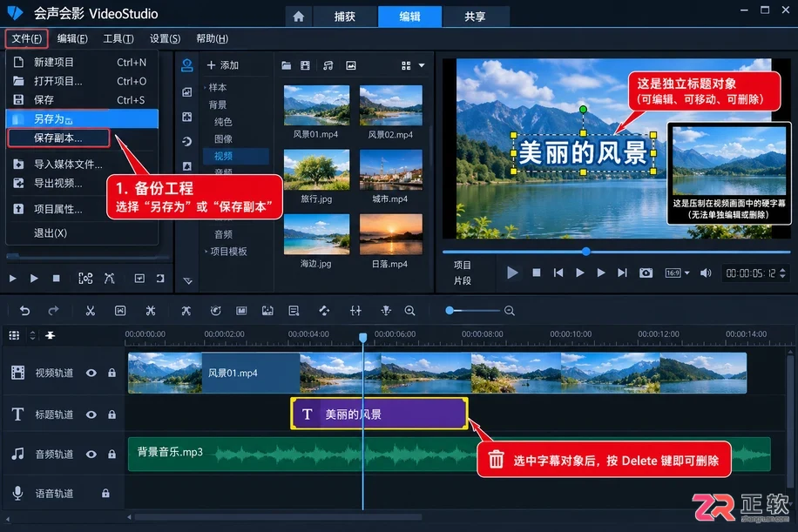
Task: Open the thumbnail view dropdown arrow
Action: (x=422, y=65)
